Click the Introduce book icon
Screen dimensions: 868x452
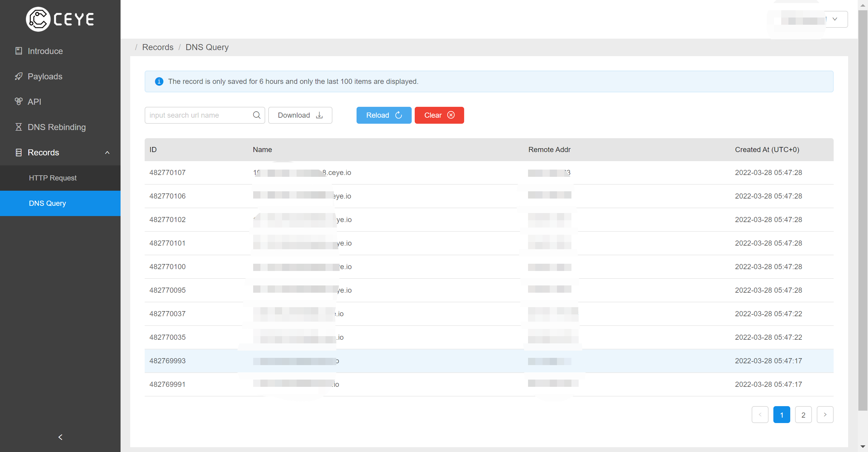18,51
